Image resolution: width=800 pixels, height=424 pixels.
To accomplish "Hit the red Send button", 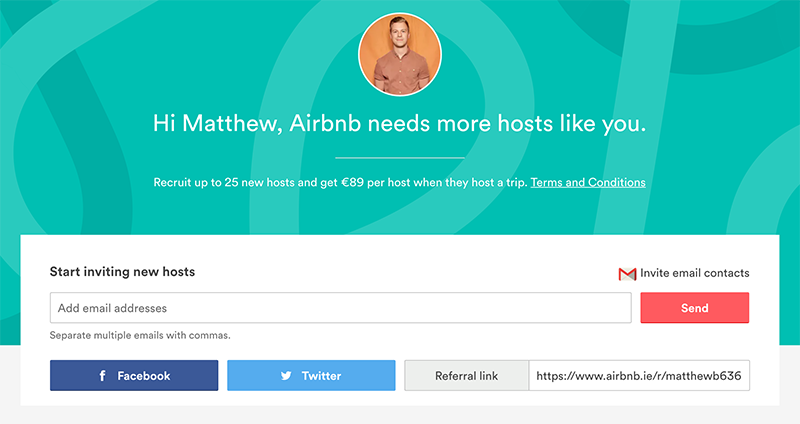I will [694, 308].
